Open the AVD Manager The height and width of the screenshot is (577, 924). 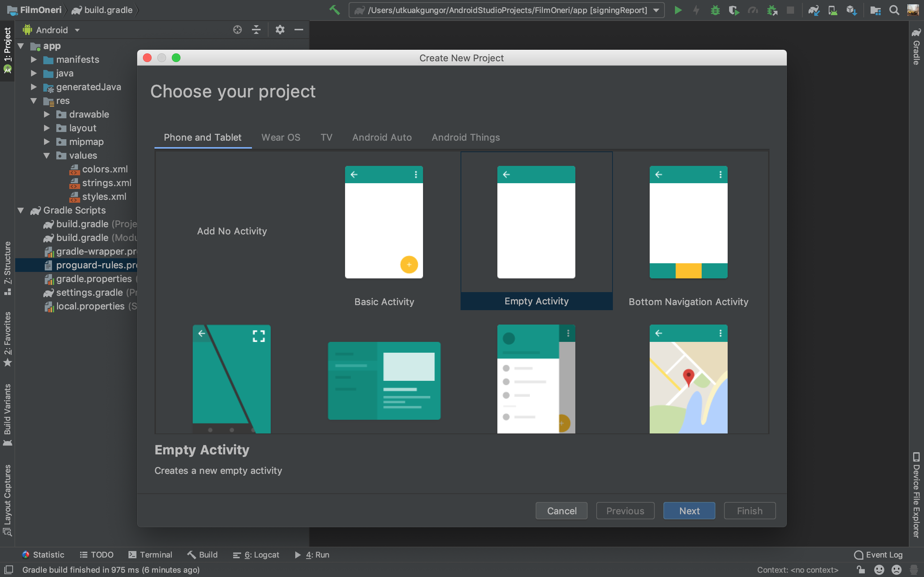coord(833,10)
